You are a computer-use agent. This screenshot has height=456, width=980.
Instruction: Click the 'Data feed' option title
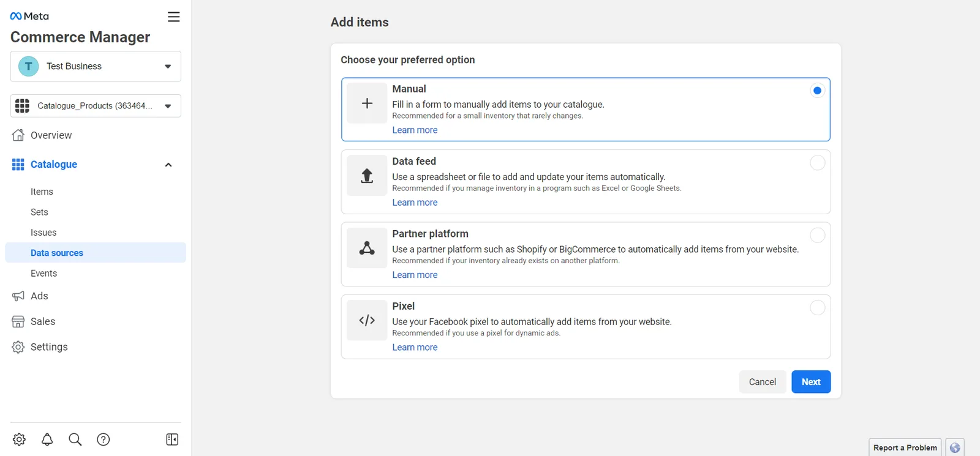point(414,162)
